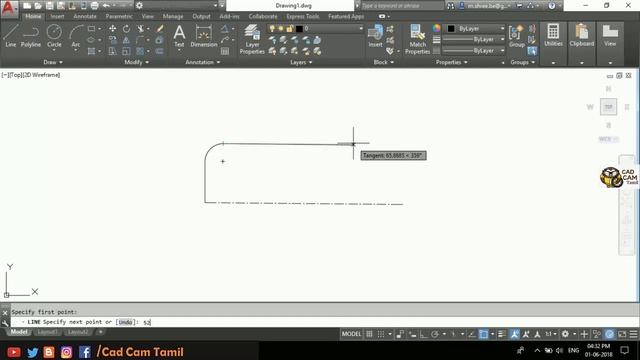Click the Erase tool icon

point(160,29)
